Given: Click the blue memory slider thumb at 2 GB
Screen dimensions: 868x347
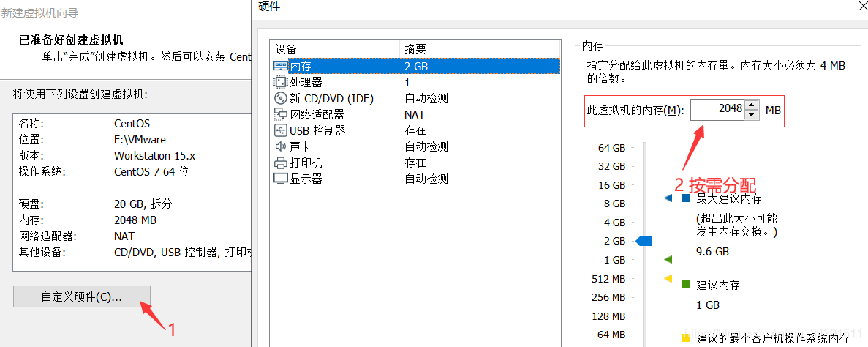Looking at the screenshot, I should tap(644, 241).
